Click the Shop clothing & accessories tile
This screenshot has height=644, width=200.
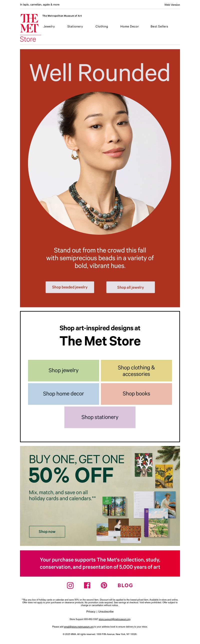(136, 371)
